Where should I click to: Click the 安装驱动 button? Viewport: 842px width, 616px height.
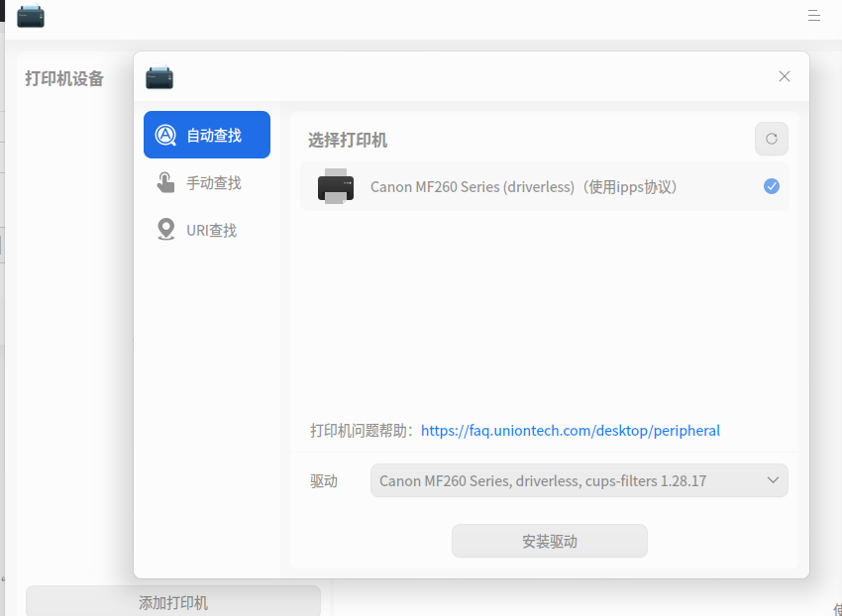click(550, 541)
